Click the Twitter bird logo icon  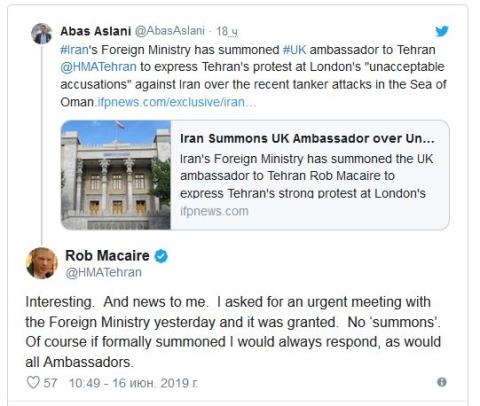pyautogui.click(x=442, y=31)
